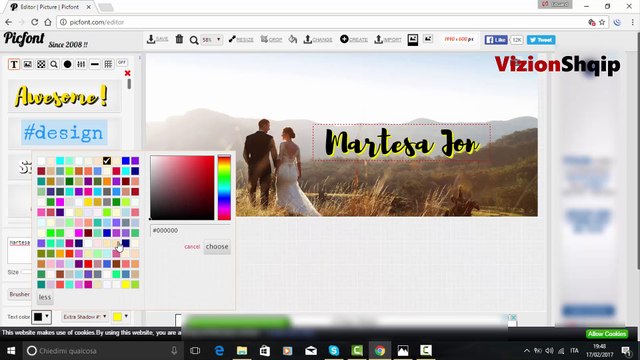The image size is (640, 360).
Task: Click the trash delete icon
Action: click(179, 39)
